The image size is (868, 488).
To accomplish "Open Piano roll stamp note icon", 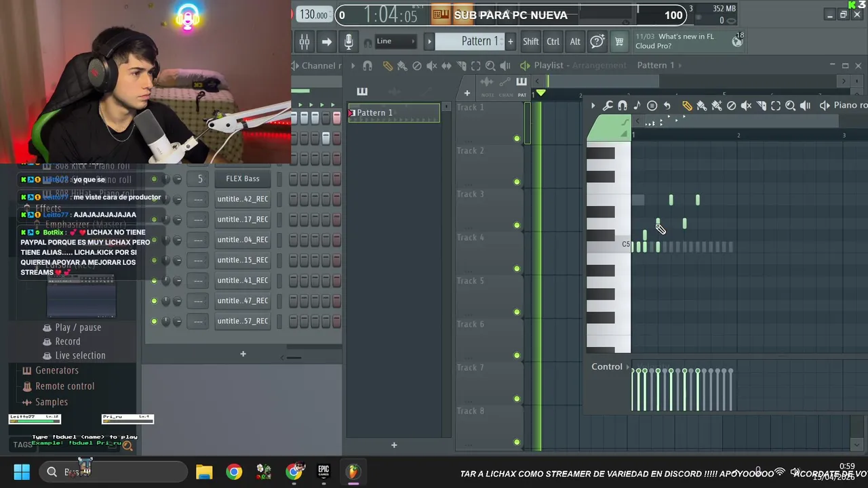I will click(637, 106).
